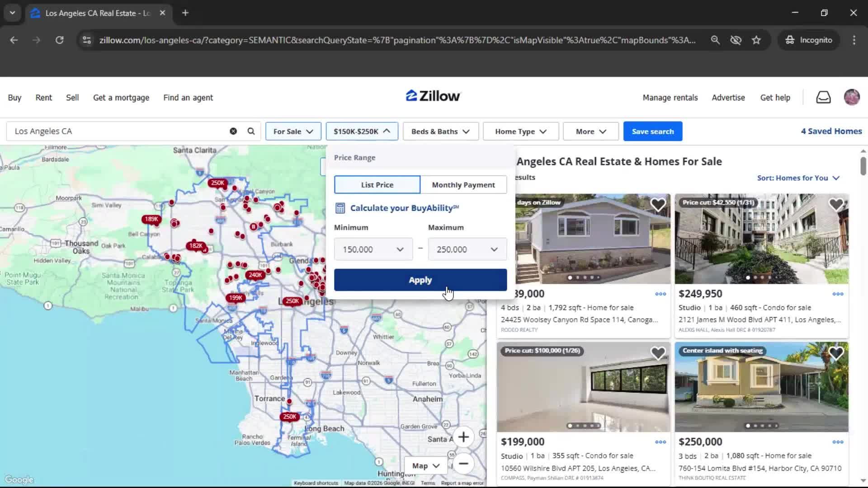Click the BuyAbility calculator icon
Image resolution: width=868 pixels, height=488 pixels.
(340, 208)
